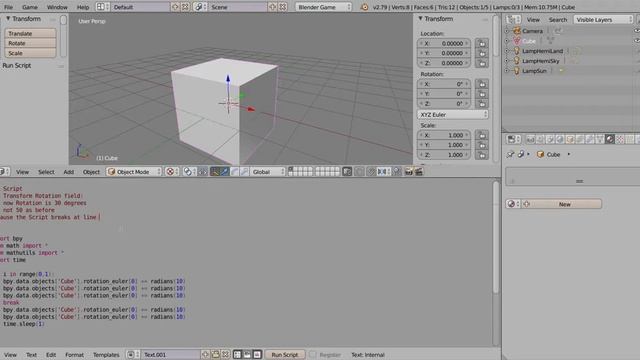This screenshot has height=360, width=640.
Task: Click the Location X value field
Action: pos(444,43)
